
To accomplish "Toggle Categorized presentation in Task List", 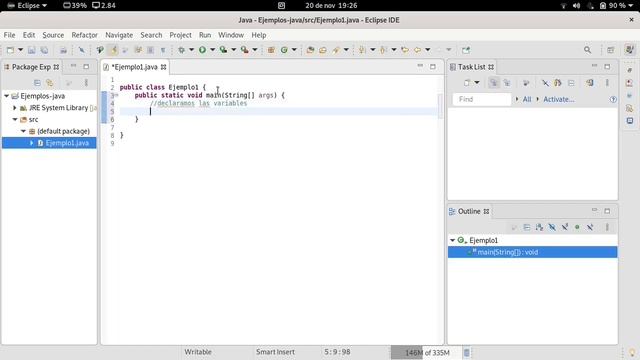I will (x=493, y=83).
